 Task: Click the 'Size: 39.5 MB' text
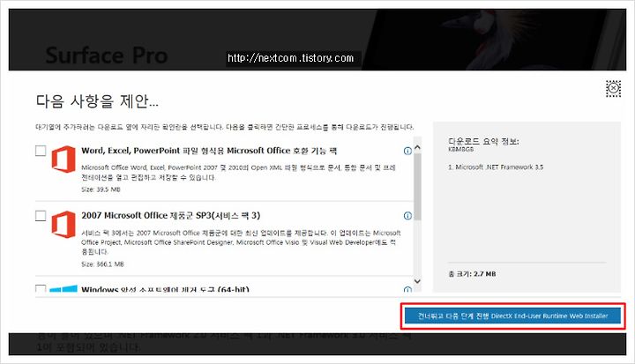point(101,189)
